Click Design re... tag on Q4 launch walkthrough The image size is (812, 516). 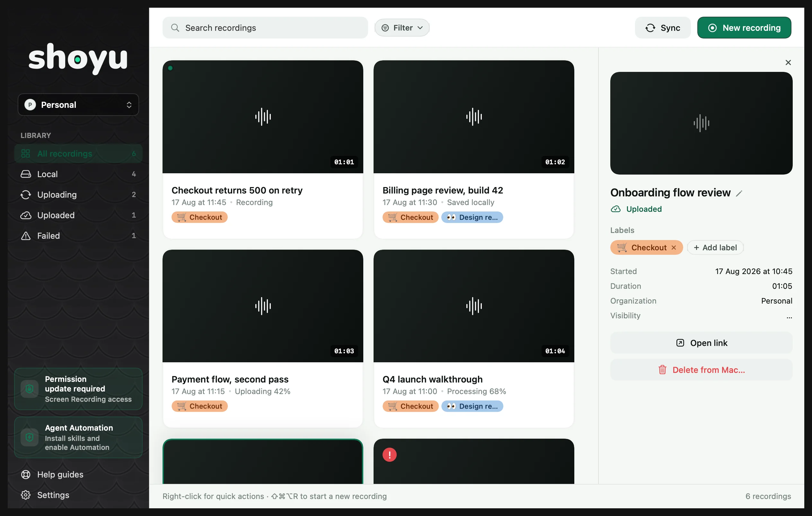pos(472,406)
